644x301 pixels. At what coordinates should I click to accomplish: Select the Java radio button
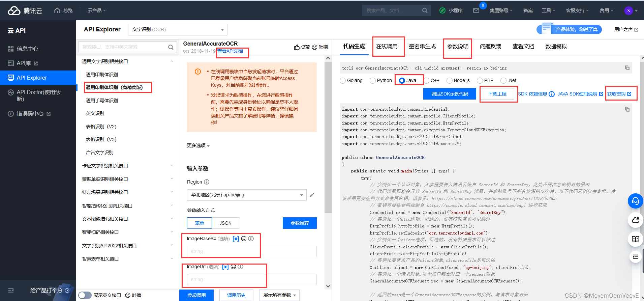402,81
